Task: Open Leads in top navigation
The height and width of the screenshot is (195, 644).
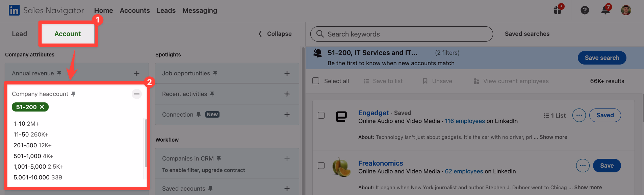Action: [166, 10]
